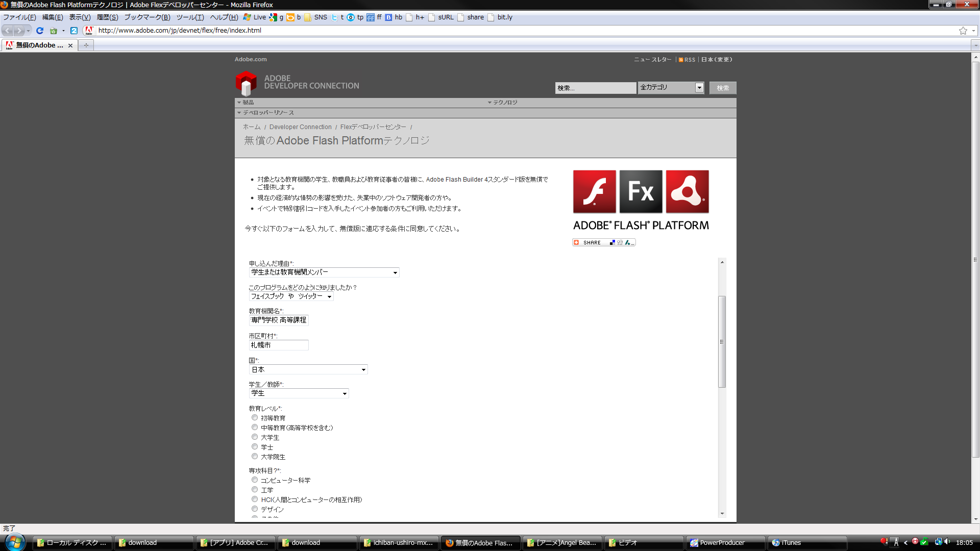Image resolution: width=980 pixels, height=551 pixels.
Task: Click the 教育機関名 text field
Action: pos(279,320)
